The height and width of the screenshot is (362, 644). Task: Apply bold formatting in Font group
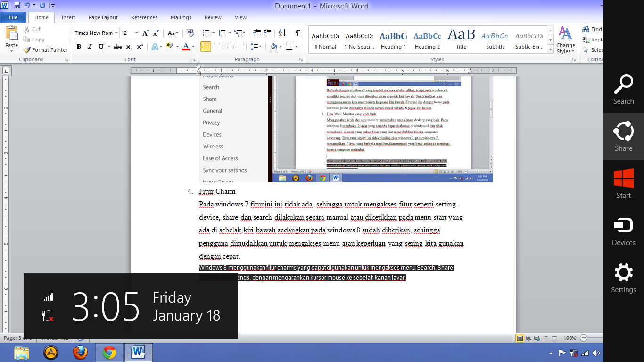[79, 47]
